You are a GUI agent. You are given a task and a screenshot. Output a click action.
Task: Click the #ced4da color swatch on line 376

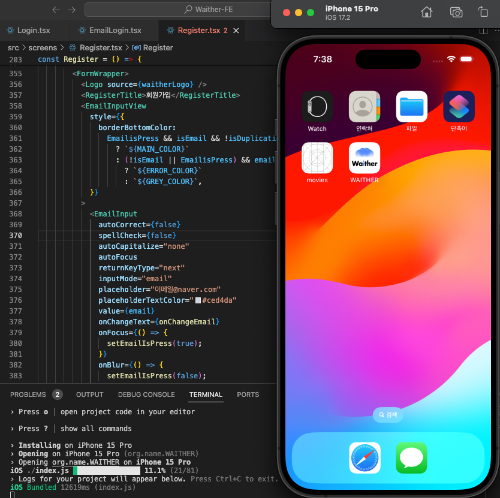click(x=198, y=300)
